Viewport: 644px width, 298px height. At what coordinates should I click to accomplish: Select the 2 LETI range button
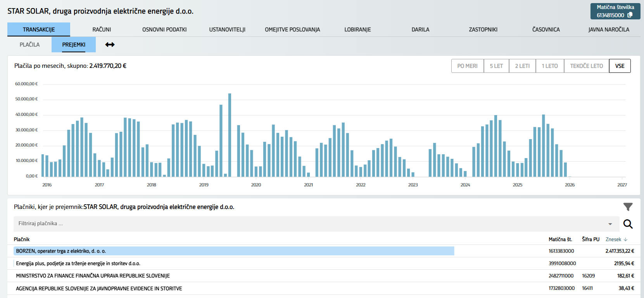[x=522, y=66]
